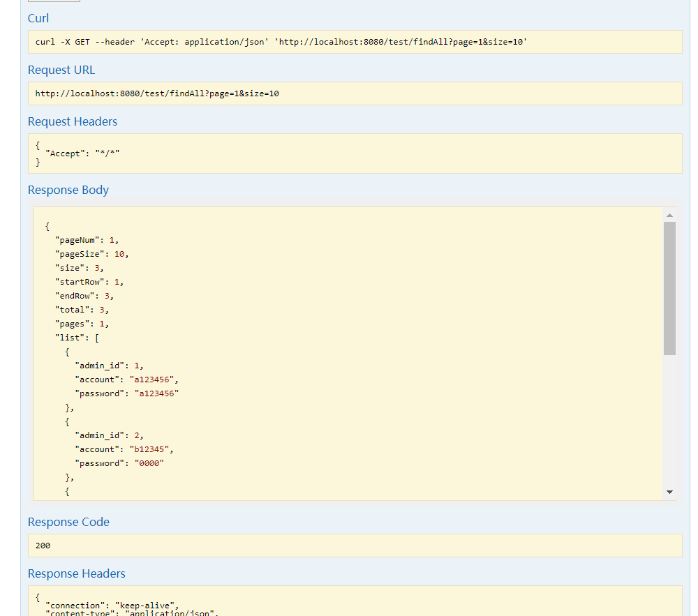Click the response body scroll-up arrow

(669, 216)
